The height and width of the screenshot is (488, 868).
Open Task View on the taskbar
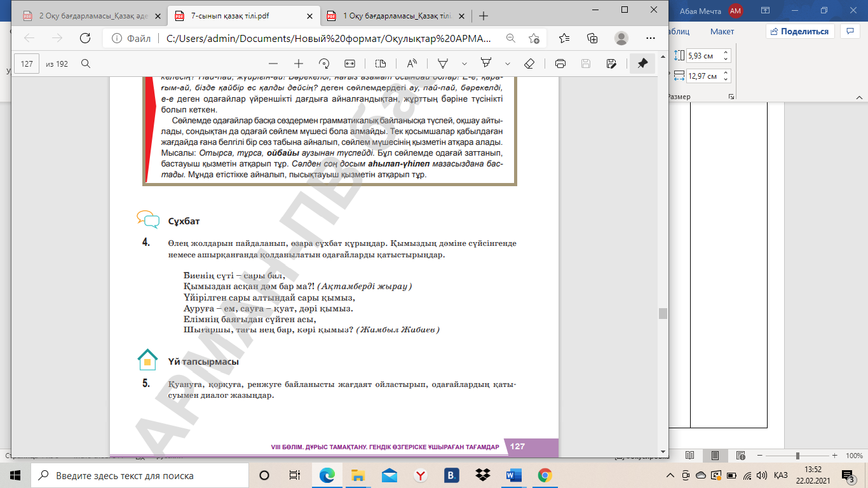click(295, 475)
